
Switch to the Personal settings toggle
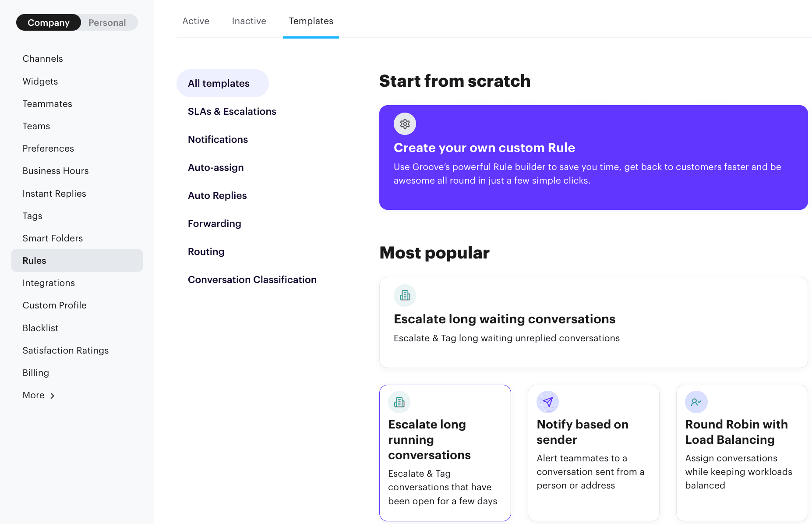pos(107,23)
